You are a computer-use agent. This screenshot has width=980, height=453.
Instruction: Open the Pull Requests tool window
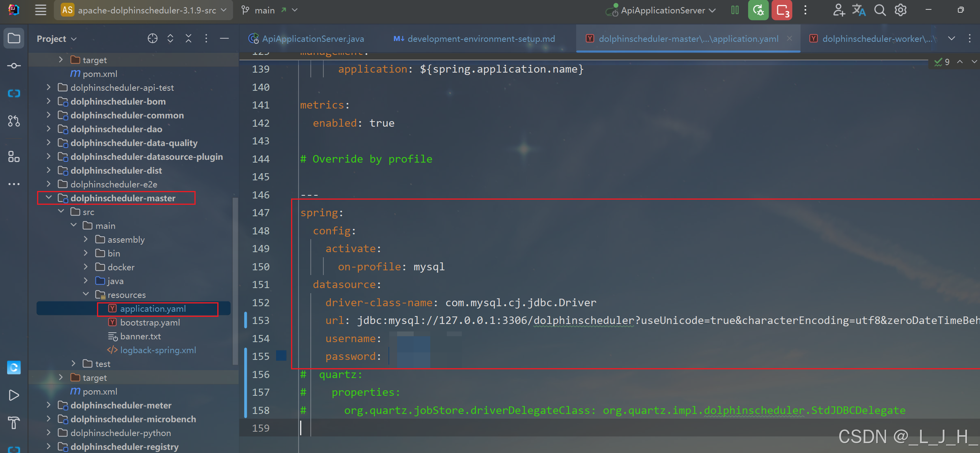coord(14,121)
